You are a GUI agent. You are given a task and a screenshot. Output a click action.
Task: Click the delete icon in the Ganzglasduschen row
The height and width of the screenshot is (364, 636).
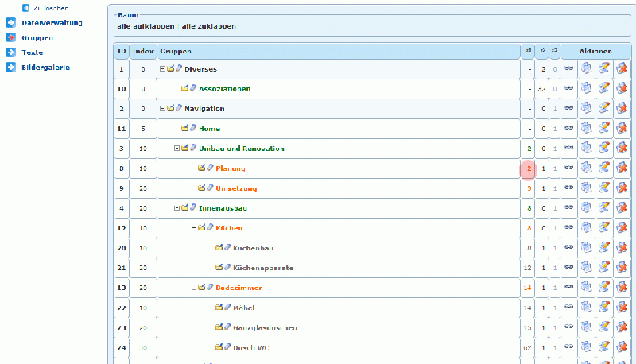click(x=622, y=327)
